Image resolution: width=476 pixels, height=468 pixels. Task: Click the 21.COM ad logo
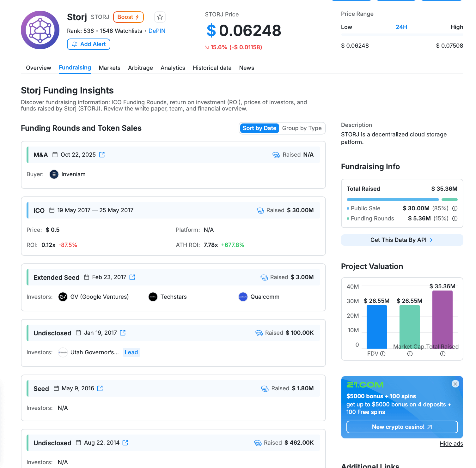[x=365, y=385]
